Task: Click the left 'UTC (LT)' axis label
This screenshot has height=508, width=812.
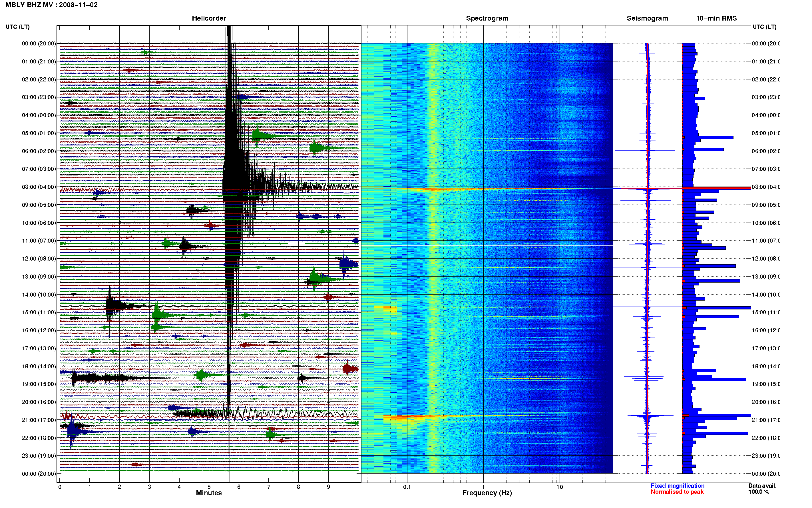Action: (x=17, y=27)
